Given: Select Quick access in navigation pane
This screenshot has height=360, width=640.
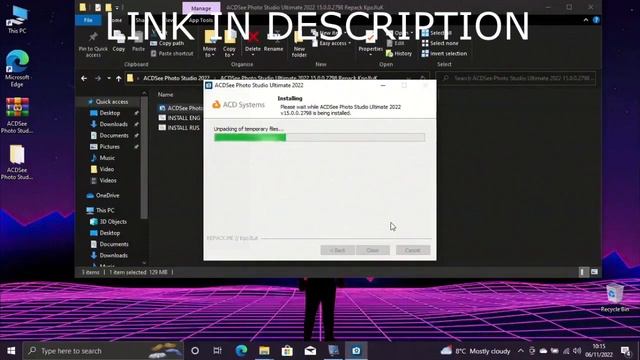Looking at the screenshot, I should click(108, 102).
